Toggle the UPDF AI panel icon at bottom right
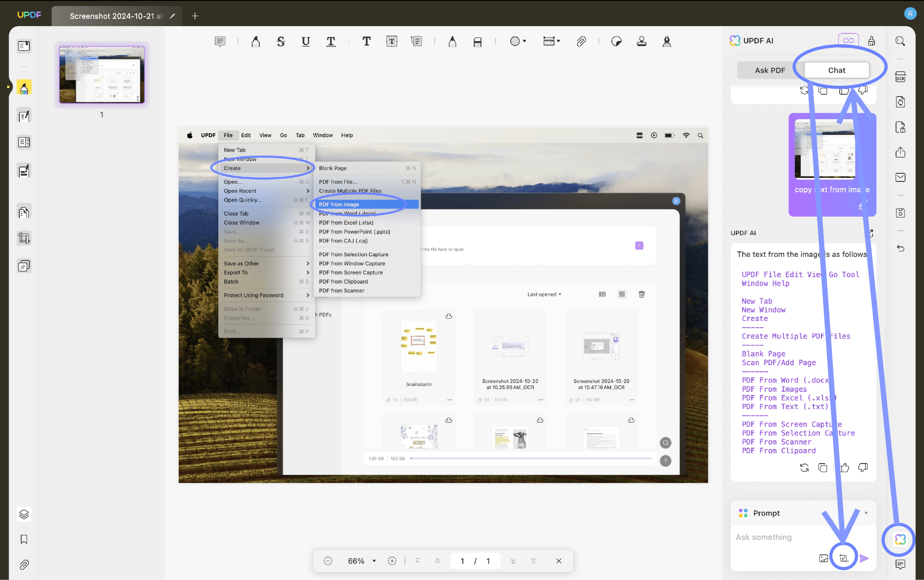The image size is (924, 580). (x=900, y=539)
